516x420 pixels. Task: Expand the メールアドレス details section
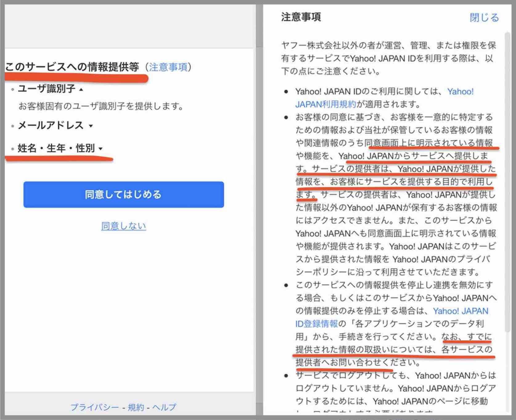coord(90,126)
